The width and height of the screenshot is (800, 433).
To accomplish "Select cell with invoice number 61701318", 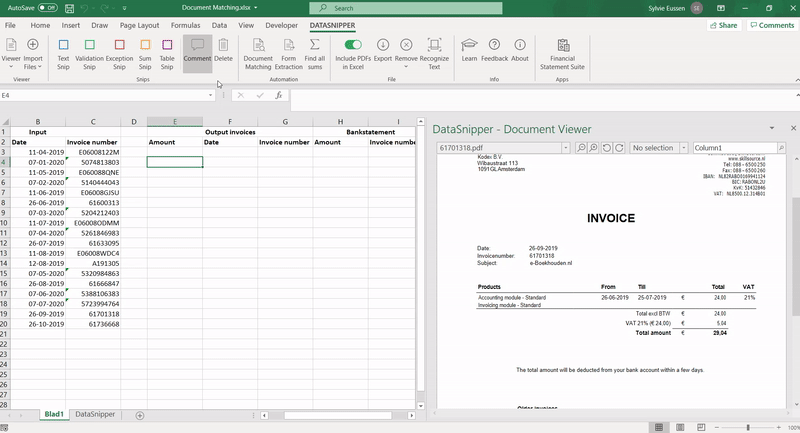I will pos(93,314).
